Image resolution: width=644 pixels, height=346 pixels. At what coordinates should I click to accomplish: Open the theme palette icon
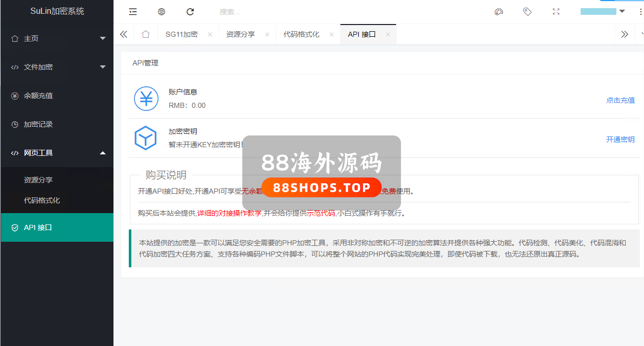pyautogui.click(x=499, y=12)
